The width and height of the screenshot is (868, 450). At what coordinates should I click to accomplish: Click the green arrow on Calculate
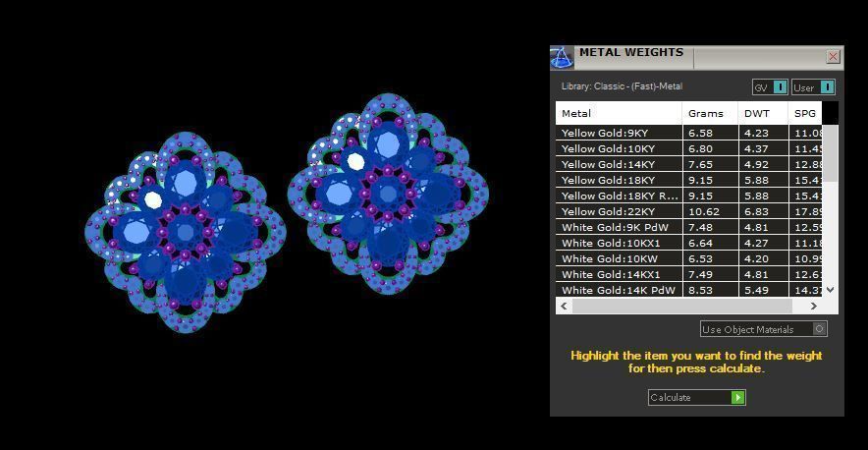pyautogui.click(x=738, y=397)
